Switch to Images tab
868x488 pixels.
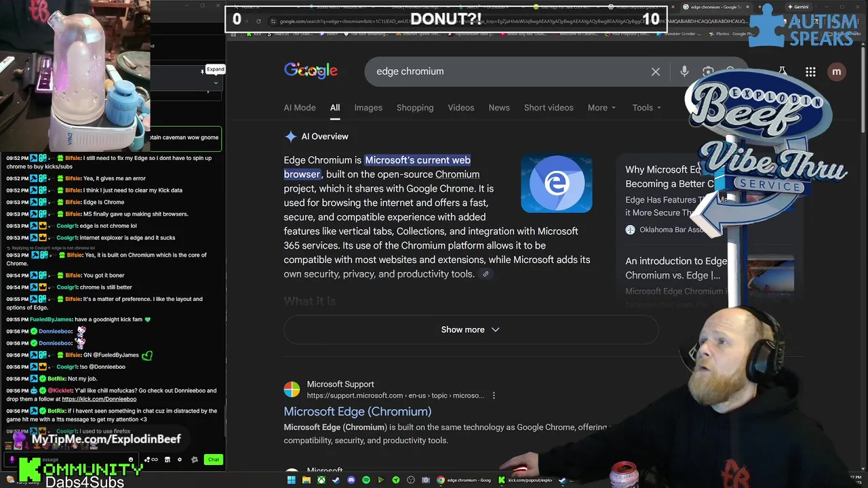[368, 108]
